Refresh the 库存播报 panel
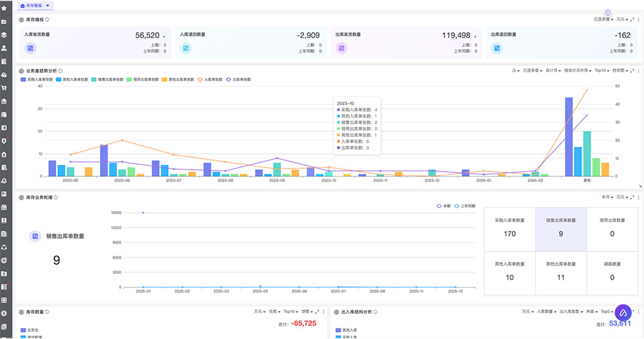Image resolution: width=644 pixels, height=339 pixels. (47, 20)
